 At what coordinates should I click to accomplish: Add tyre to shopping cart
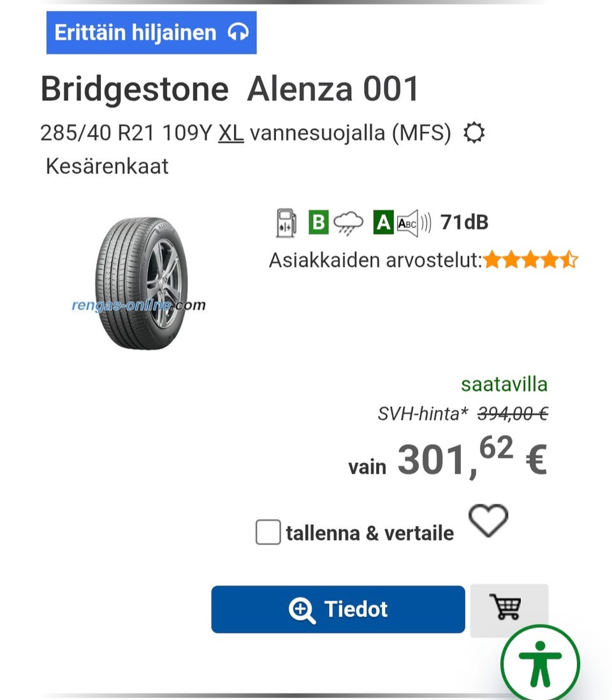tap(509, 609)
